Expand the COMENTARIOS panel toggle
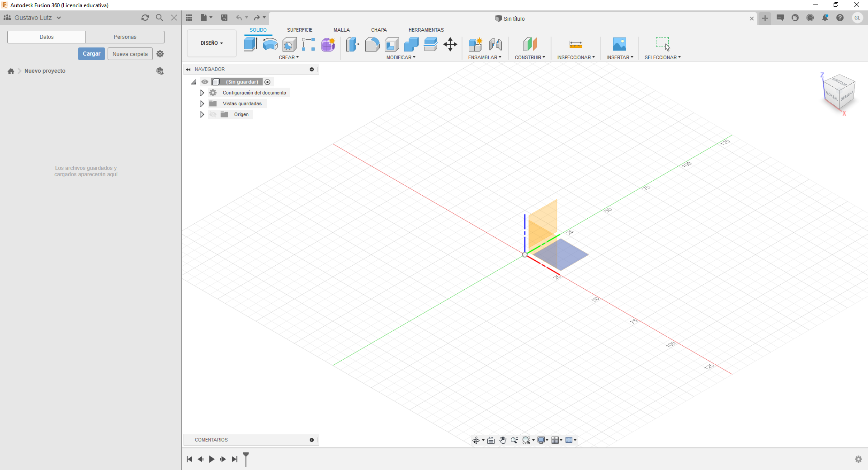Image resolution: width=868 pixels, height=470 pixels. 311,440
